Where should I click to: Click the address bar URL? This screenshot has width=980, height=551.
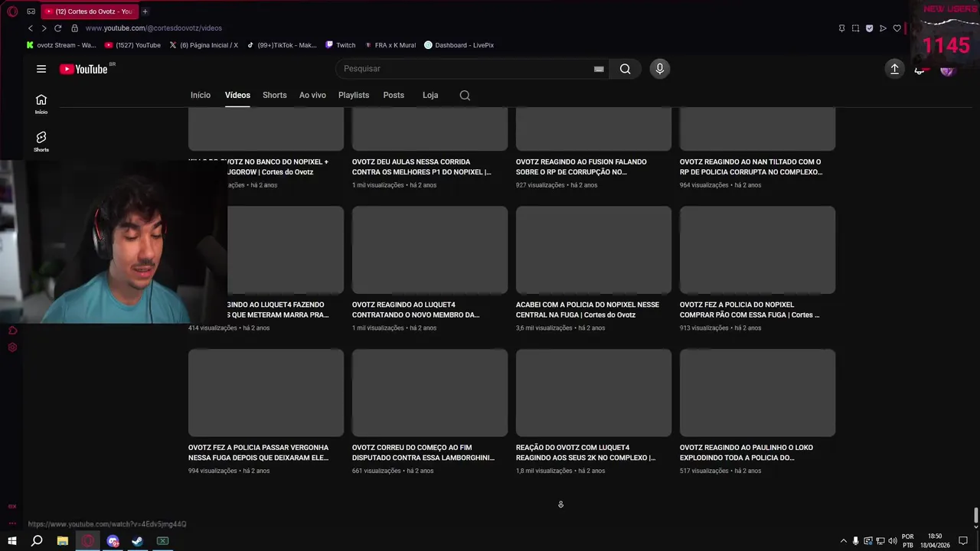154,28
